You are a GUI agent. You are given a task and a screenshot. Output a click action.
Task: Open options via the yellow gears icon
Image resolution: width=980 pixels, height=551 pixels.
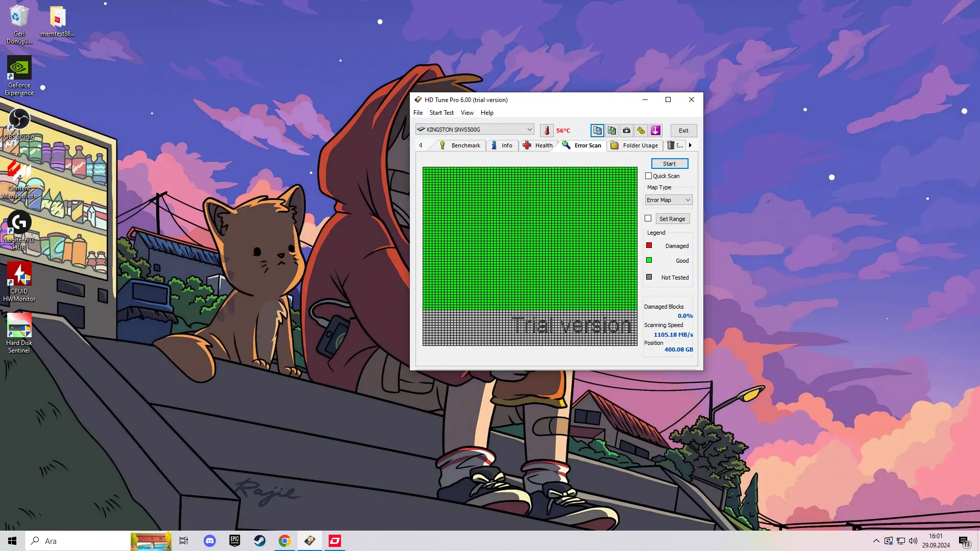(641, 131)
